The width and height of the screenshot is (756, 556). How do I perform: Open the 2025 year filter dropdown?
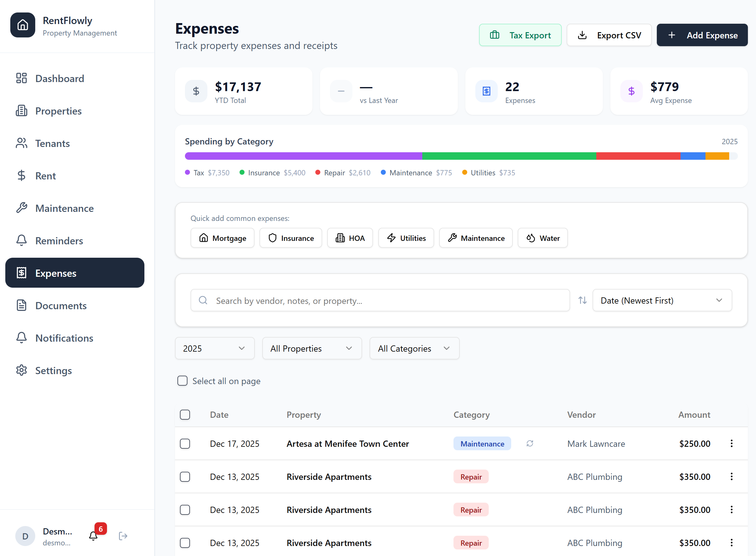click(x=214, y=348)
